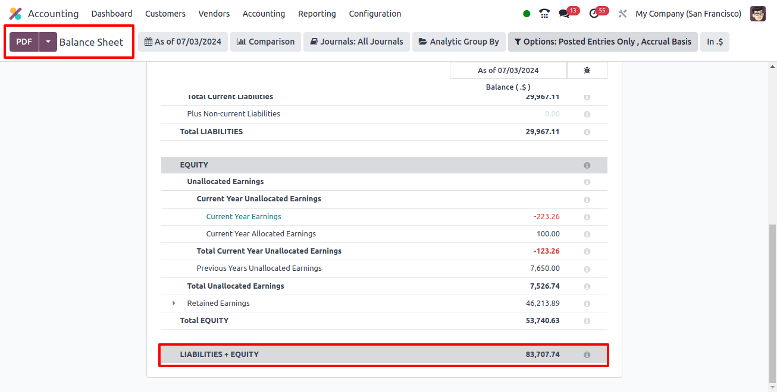Click the Plus Non-current Liabilities label
Viewport: 777px width, 392px height.
pos(233,113)
